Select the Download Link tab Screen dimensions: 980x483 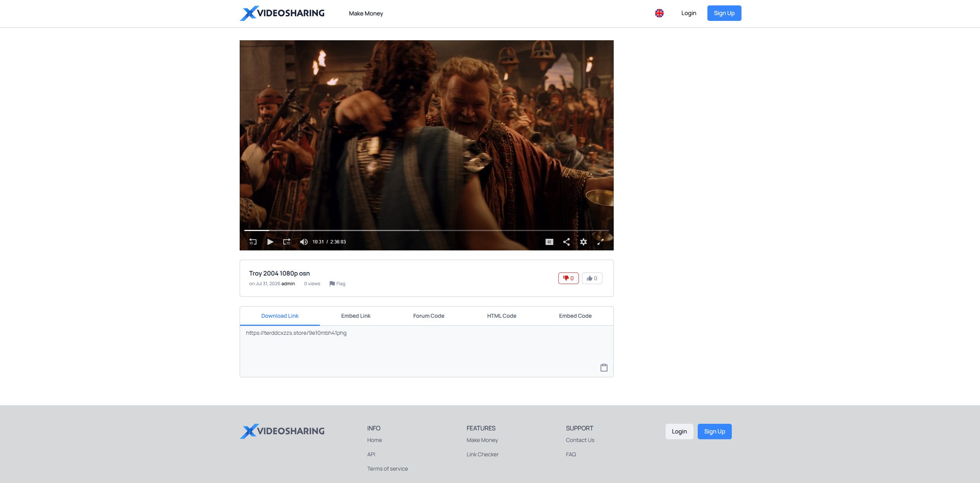280,316
